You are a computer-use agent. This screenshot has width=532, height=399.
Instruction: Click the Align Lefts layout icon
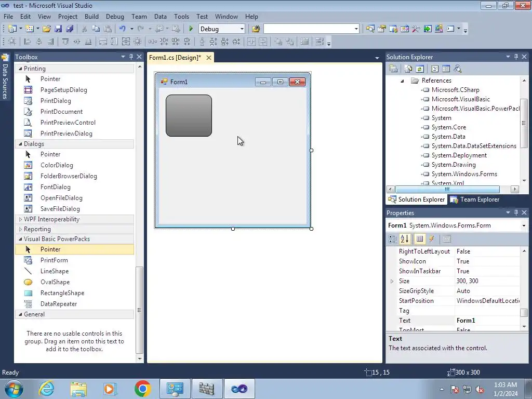pyautogui.click(x=28, y=42)
